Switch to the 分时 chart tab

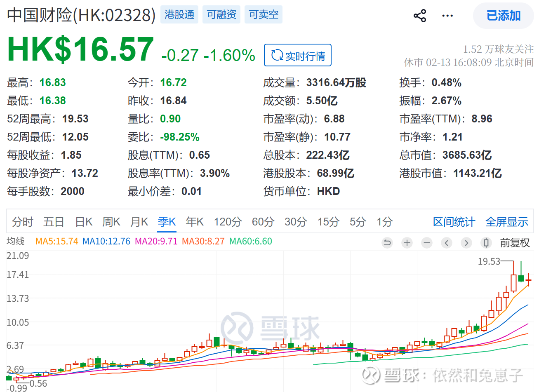22,222
